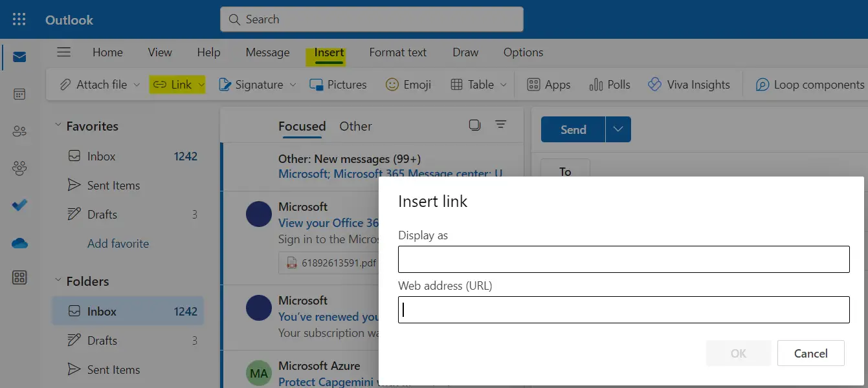Screen dimensions: 868x388
Task: Click the Attach file paperclip button
Action: click(93, 85)
